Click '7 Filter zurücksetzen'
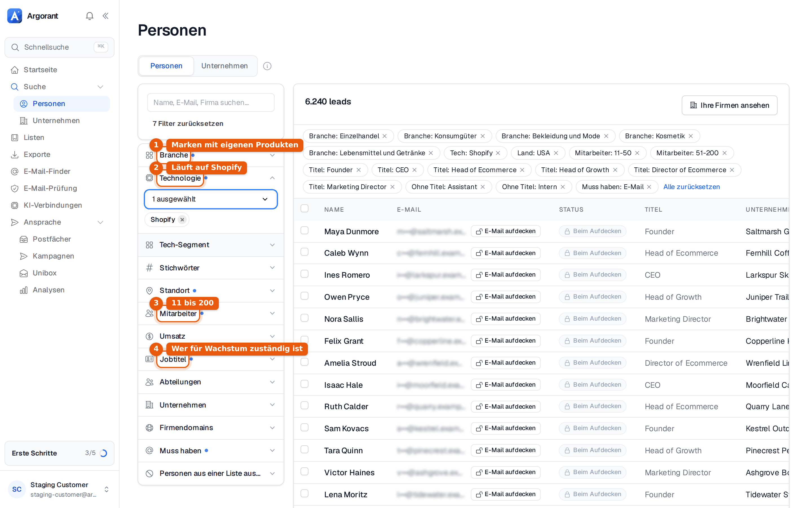Image resolution: width=812 pixels, height=508 pixels. tap(188, 124)
